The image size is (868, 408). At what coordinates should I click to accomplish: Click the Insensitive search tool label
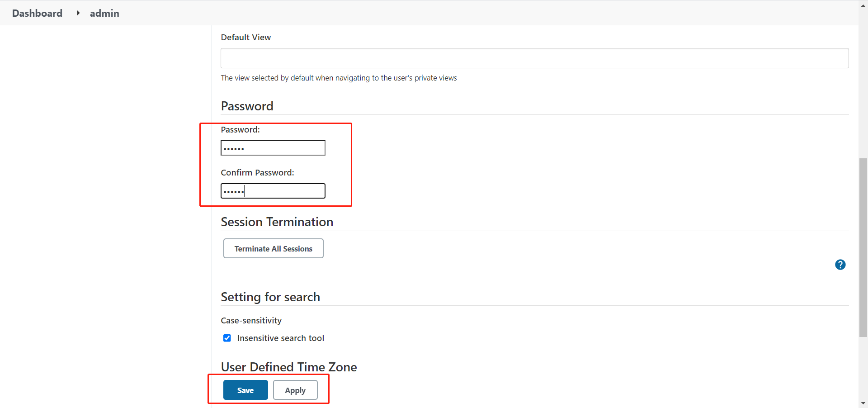click(280, 338)
